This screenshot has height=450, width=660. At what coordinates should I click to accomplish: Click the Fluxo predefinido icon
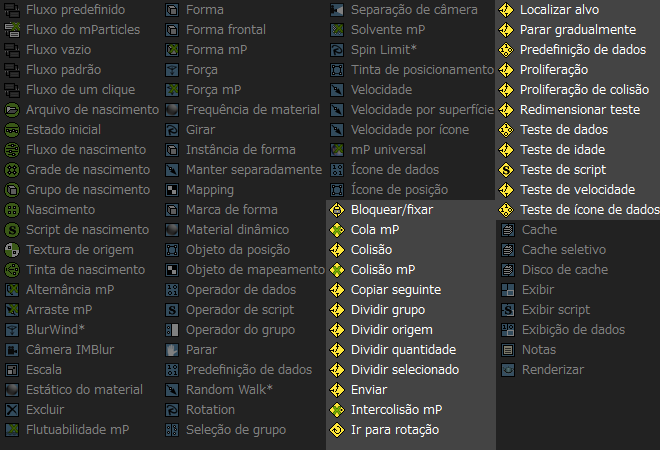[x=12, y=10]
